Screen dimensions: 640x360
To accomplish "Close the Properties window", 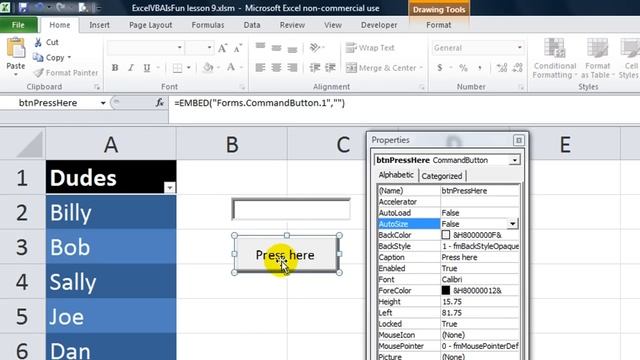I will (x=518, y=140).
